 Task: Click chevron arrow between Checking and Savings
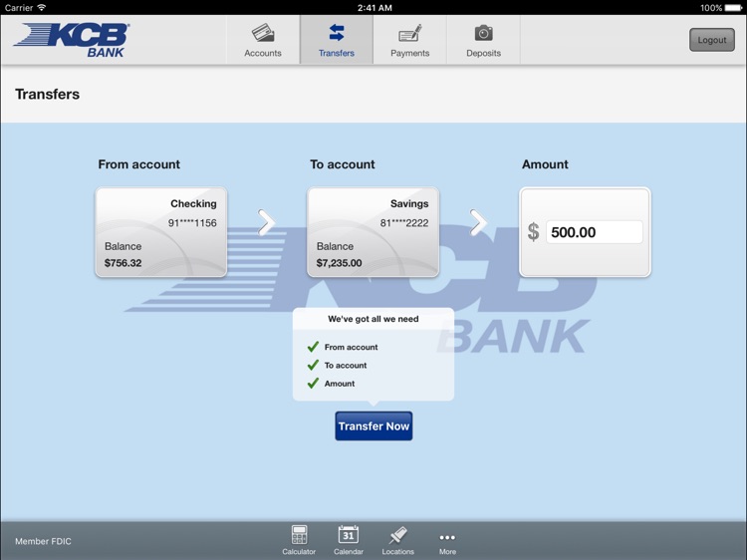tap(266, 222)
